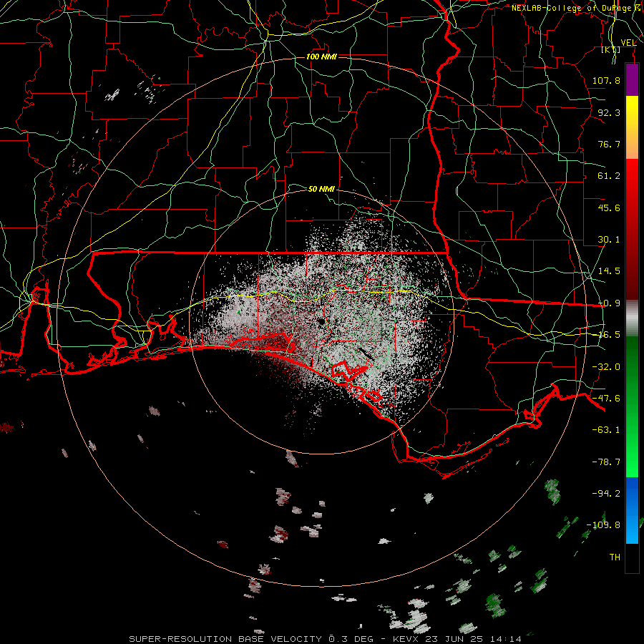The width and height of the screenshot is (644, 644).
Task: Pick the blue segment of the color bar
Action: point(632,510)
